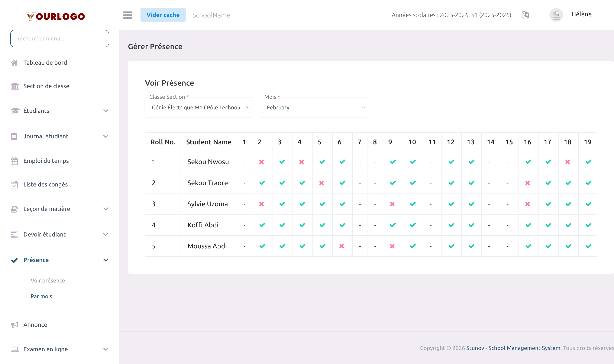Image resolution: width=614 pixels, height=364 pixels.
Task: Select Par mois submenu item
Action: 41,296
